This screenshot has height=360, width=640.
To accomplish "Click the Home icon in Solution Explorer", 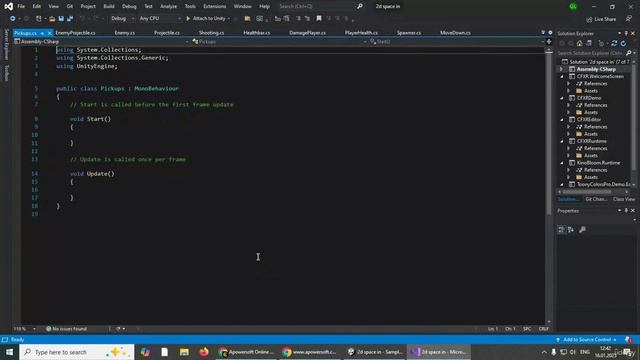I will tap(580, 43).
